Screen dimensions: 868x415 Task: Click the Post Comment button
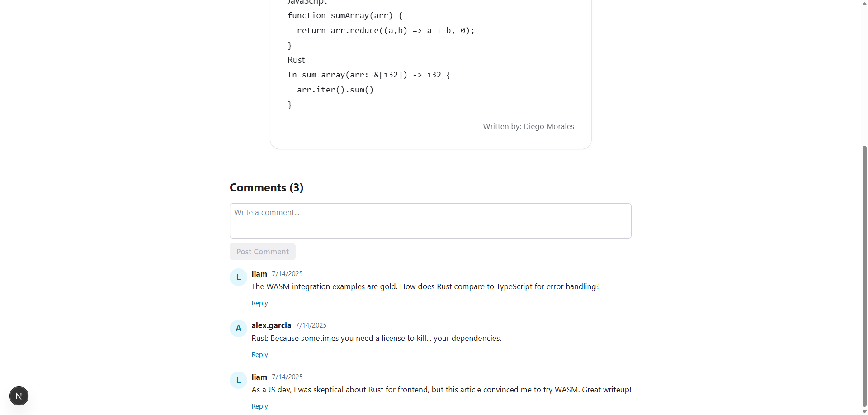[x=263, y=252]
